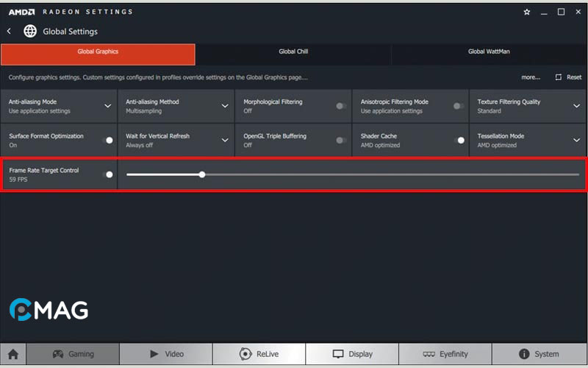
Task: Click the AMD logo in title bar
Action: coord(22,12)
